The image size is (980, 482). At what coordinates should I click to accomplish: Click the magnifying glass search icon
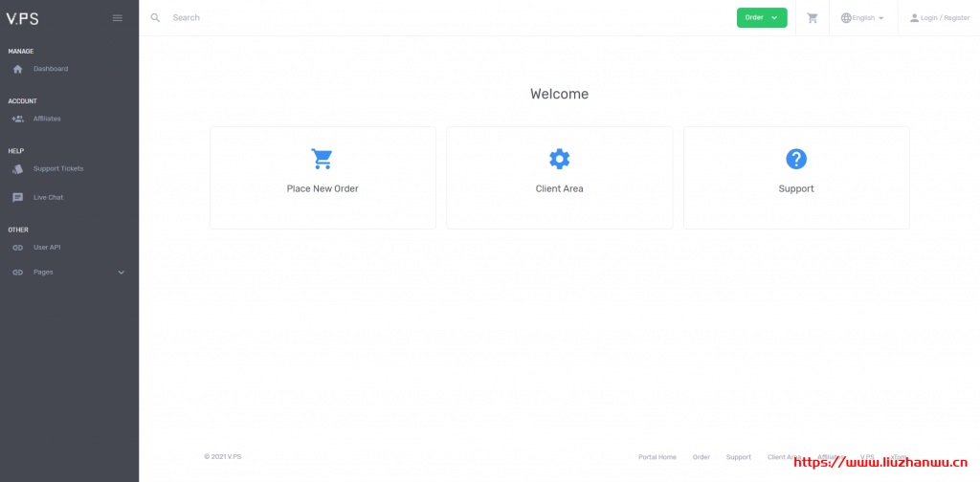point(156,18)
